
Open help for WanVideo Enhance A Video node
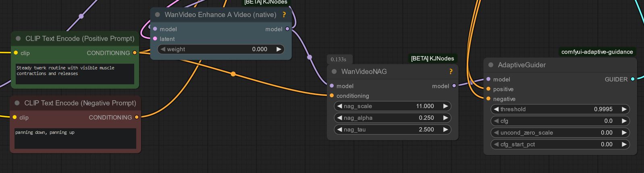click(x=284, y=15)
